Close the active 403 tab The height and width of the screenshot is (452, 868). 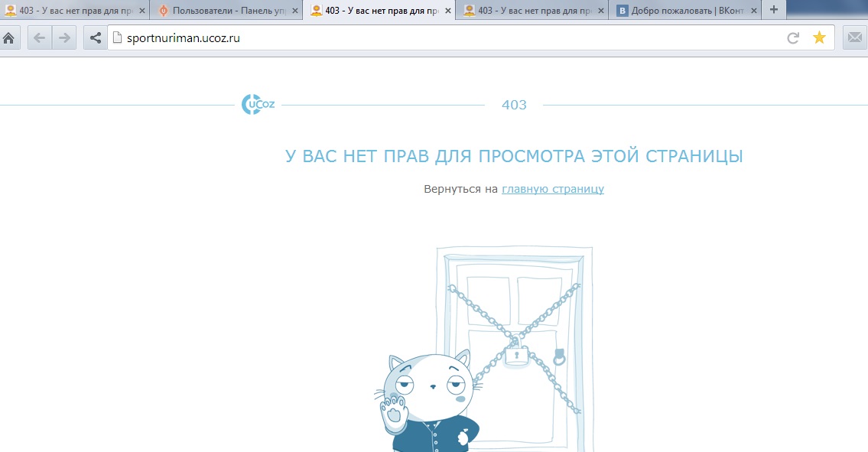pyautogui.click(x=447, y=11)
